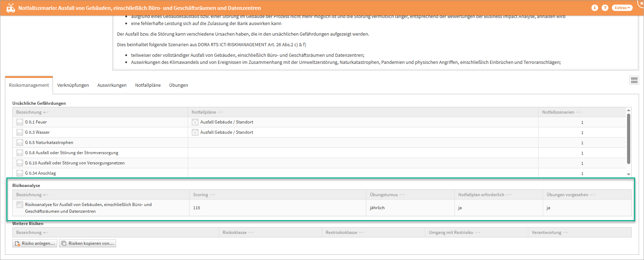This screenshot has width=644, height=260.
Task: Click the Risikoanalyse chart icon
Action: point(20,205)
